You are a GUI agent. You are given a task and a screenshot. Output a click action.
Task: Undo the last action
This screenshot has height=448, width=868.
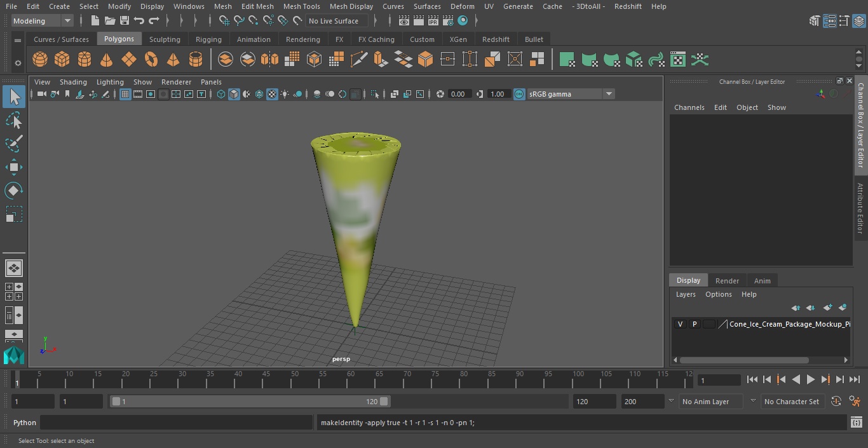coord(139,21)
